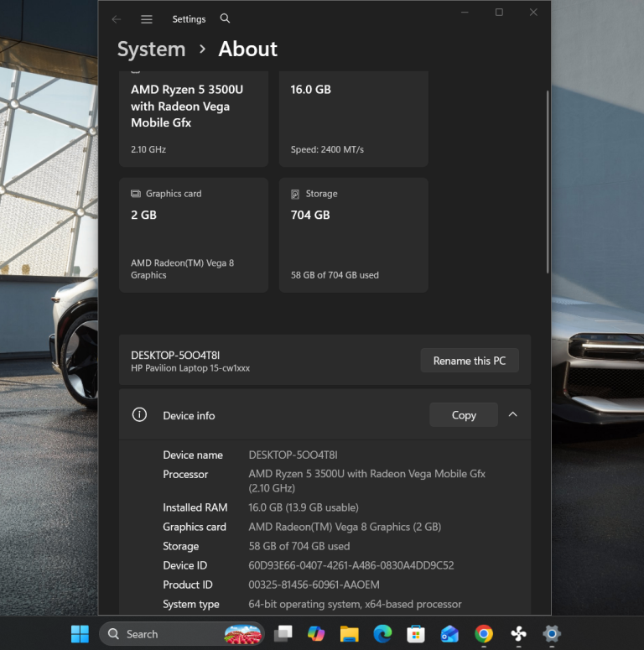Open the Graphics card info tile
Viewport: 644px width, 650px height.
coord(194,235)
